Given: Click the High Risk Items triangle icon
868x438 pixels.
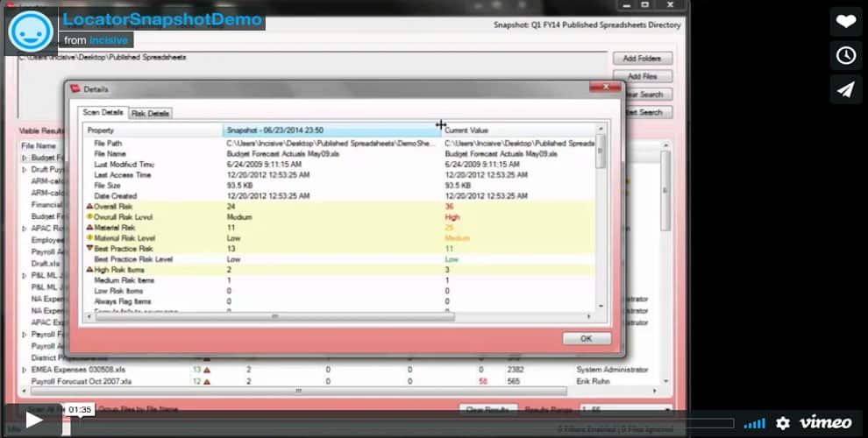Looking at the screenshot, I should (89, 270).
